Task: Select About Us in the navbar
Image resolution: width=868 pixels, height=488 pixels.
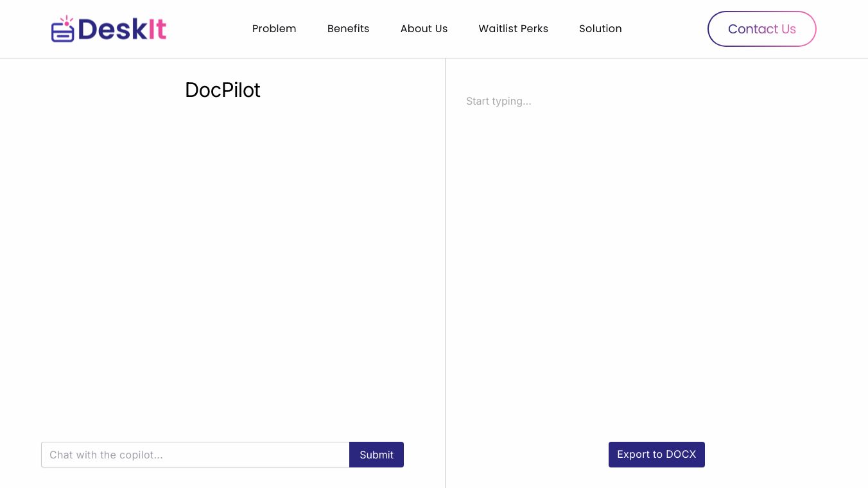Action: pyautogui.click(x=424, y=29)
